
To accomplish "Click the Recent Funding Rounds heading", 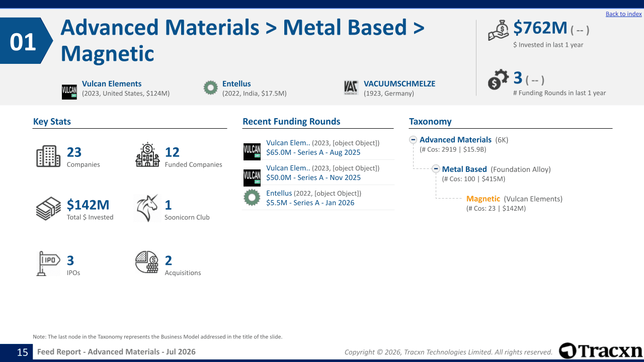I will (291, 122).
